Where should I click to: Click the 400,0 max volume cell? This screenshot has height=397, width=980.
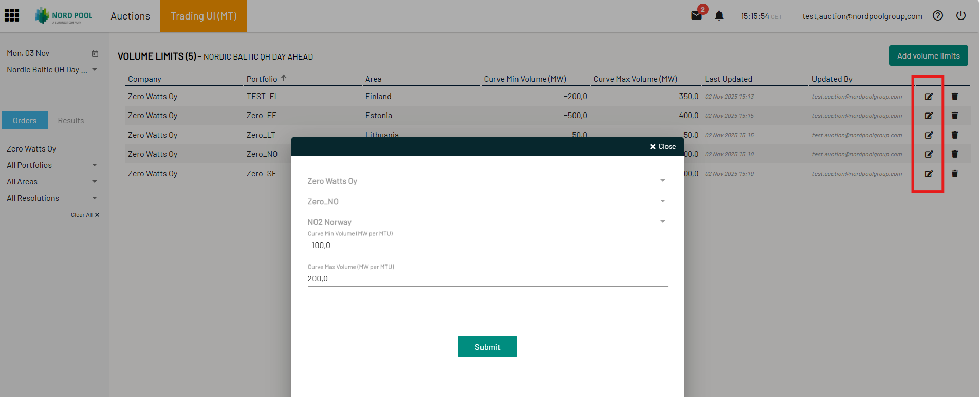coord(689,116)
